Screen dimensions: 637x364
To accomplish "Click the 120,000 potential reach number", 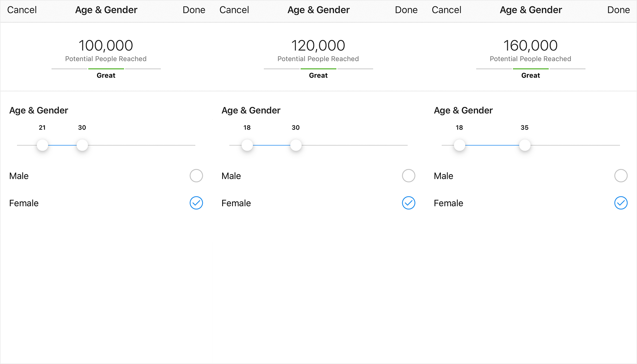I will pyautogui.click(x=318, y=45).
